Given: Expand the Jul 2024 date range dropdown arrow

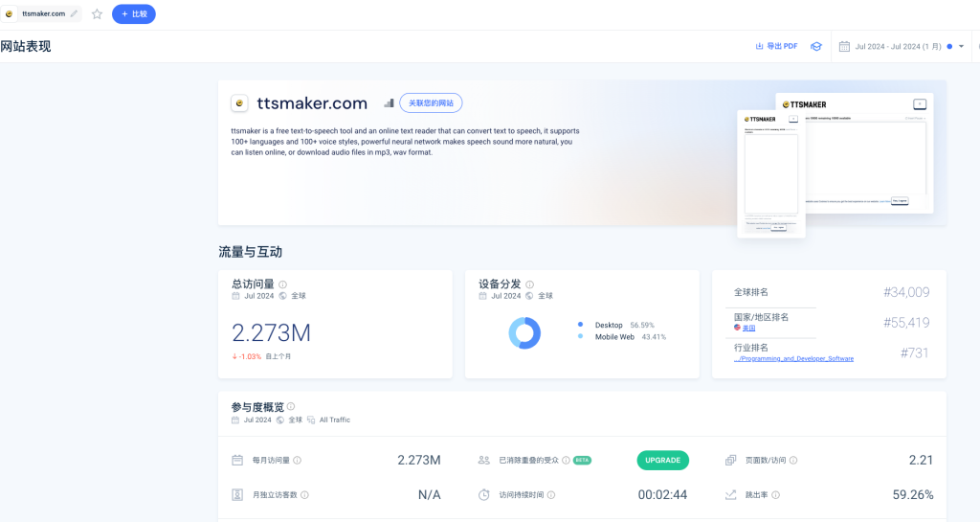Looking at the screenshot, I should coord(961,46).
